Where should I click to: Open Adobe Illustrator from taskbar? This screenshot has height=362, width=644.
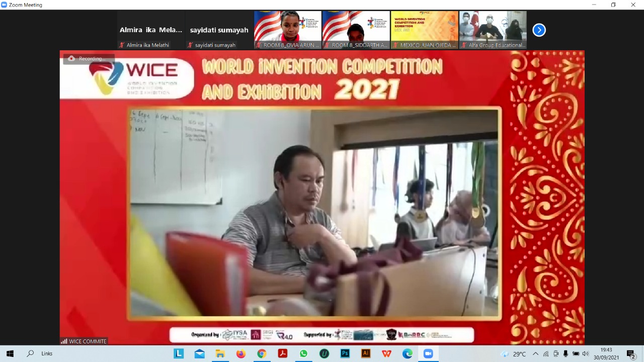366,353
